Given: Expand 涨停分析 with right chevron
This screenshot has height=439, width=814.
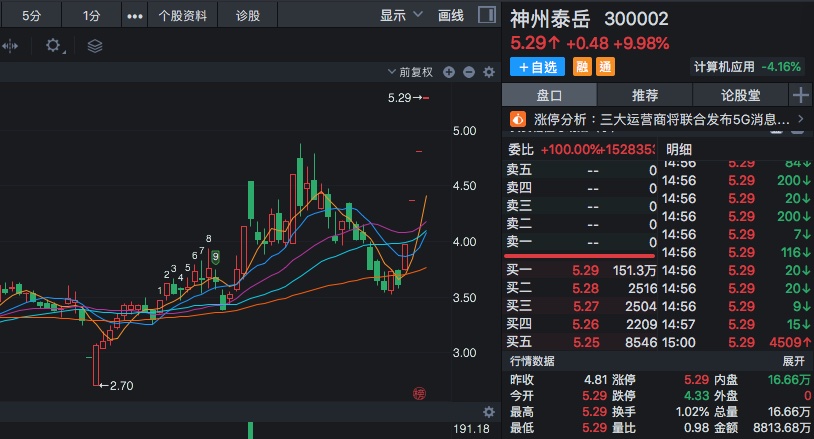Looking at the screenshot, I should 801,119.
